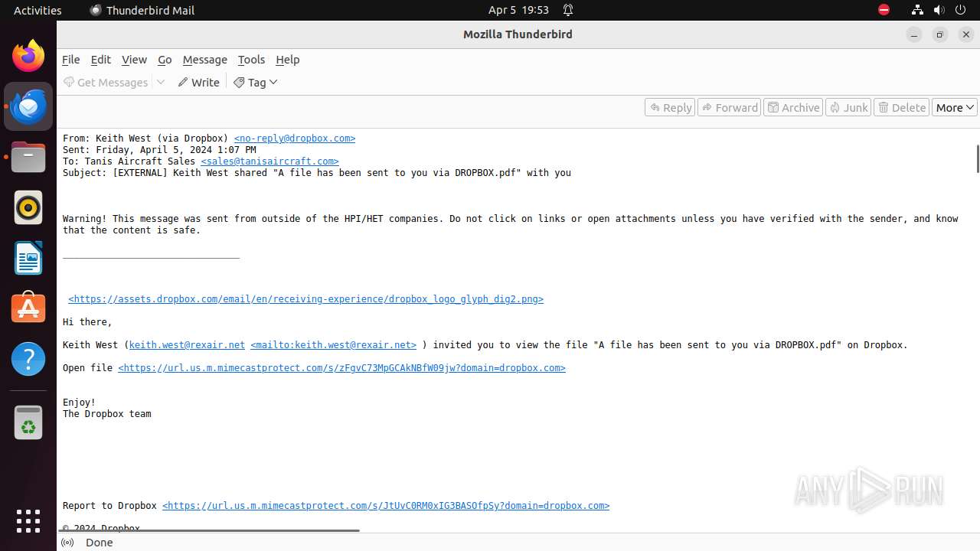The height and width of the screenshot is (551, 980).
Task: Open the Files manager dock icon
Action: pyautogui.click(x=28, y=157)
